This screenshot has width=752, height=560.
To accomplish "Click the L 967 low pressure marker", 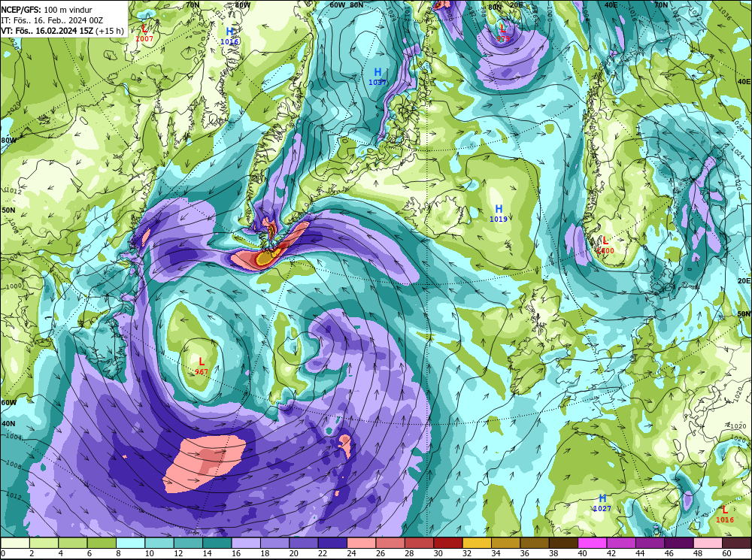I will pyautogui.click(x=202, y=365).
